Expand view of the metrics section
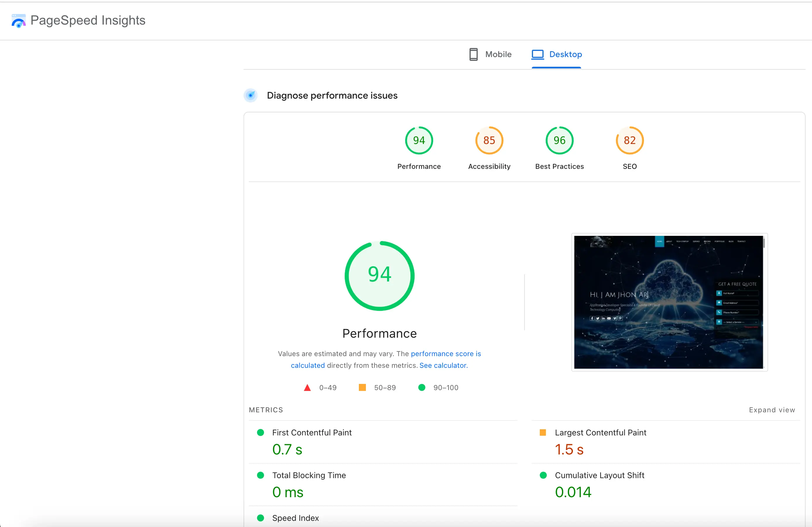Image resolution: width=812 pixels, height=527 pixels. click(x=772, y=410)
